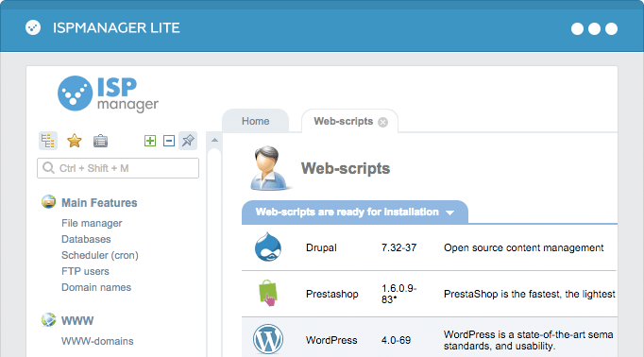Screen dimensions: 644x357
Task: Click the briefcase toolbar icon
Action: coord(100,141)
